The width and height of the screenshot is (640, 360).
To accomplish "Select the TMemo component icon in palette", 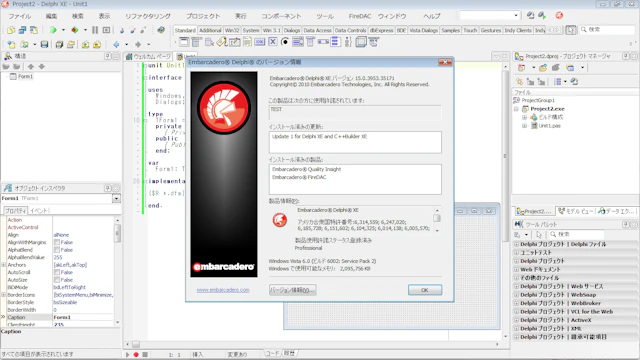I will [x=247, y=42].
